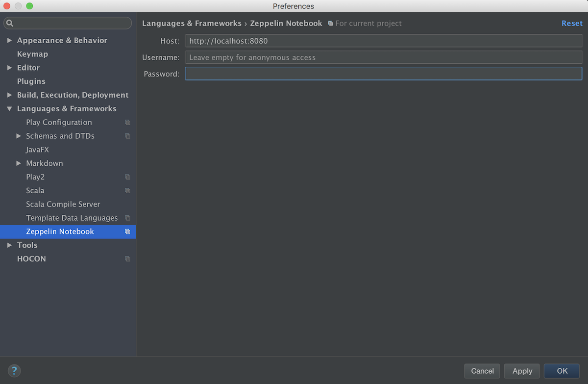Focus the Username field

384,57
